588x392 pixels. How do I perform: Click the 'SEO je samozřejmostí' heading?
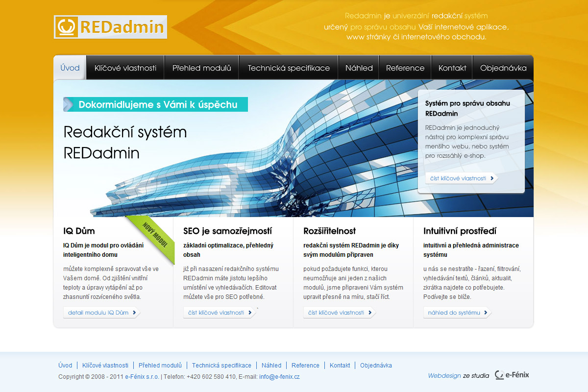tap(227, 231)
